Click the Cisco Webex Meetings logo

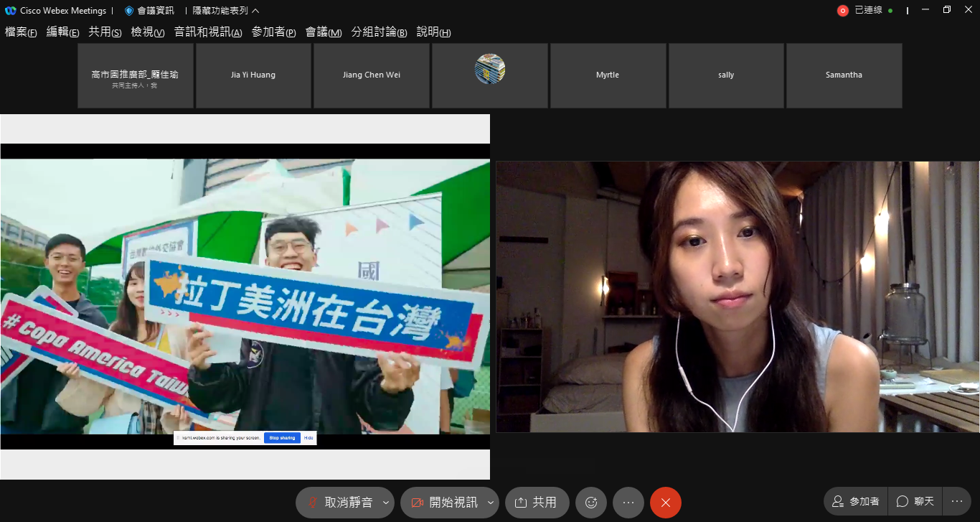pos(10,11)
